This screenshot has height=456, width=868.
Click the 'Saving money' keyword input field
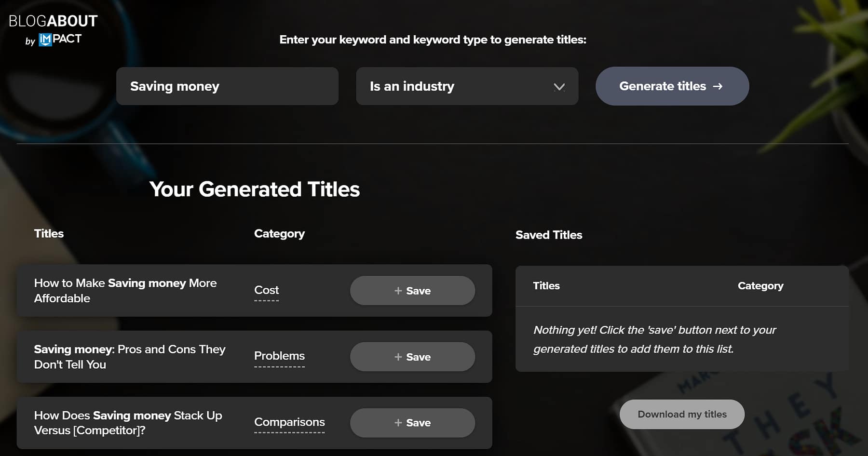click(x=227, y=86)
